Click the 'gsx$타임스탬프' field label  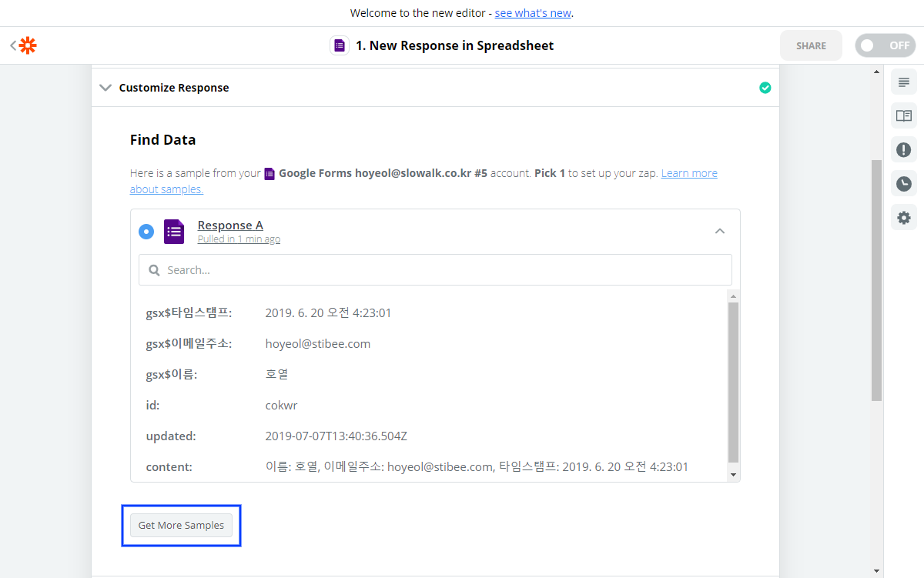[x=189, y=313]
